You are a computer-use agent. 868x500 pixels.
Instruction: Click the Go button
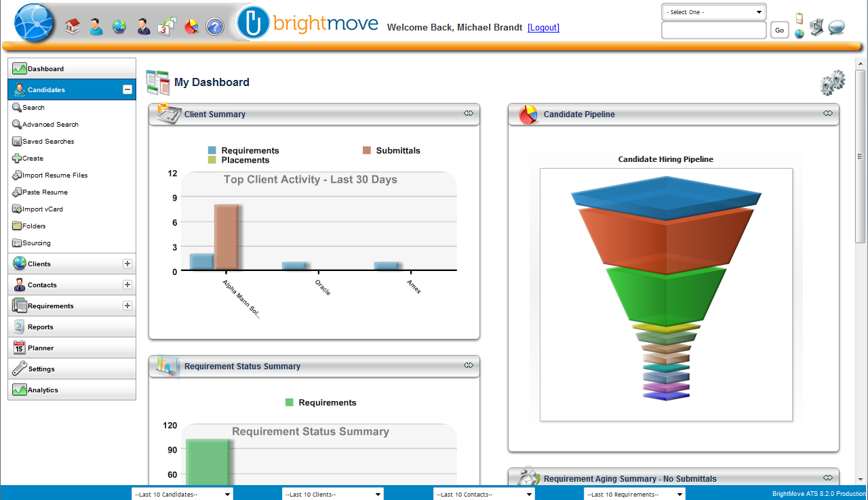point(780,30)
